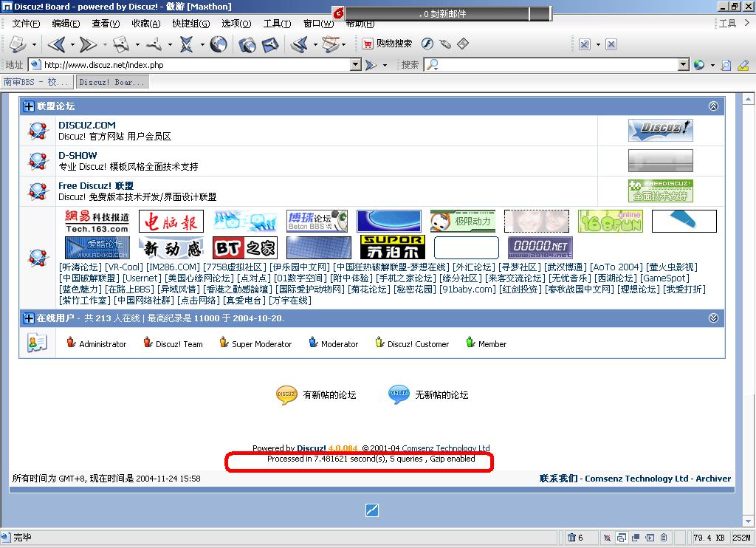Viewport: 756px width, 548px height.
Task: Open the D-SHOW forum link
Action: pyautogui.click(x=78, y=155)
